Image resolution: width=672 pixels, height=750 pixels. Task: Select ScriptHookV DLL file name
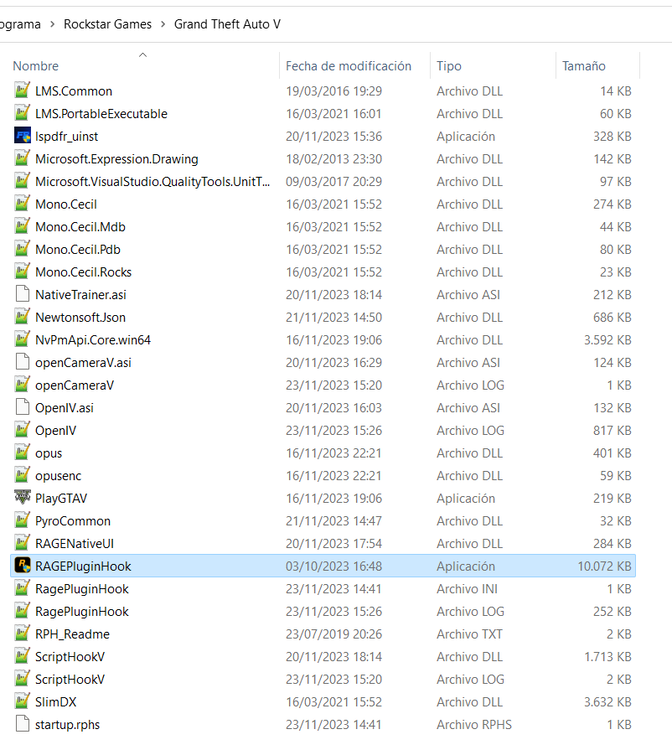[70, 657]
